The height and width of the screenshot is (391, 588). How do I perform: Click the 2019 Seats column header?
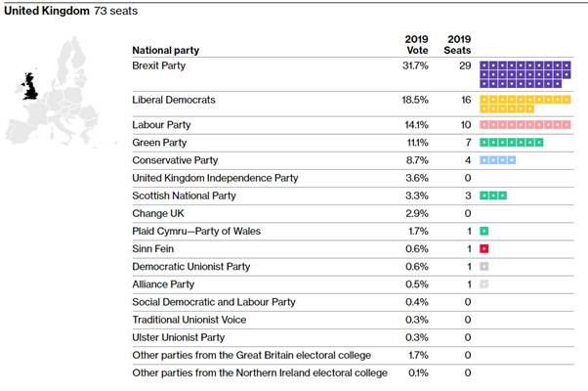pos(456,45)
